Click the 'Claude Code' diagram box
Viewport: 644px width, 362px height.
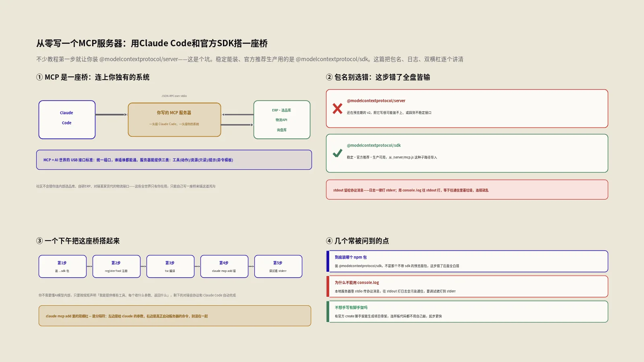(x=67, y=120)
